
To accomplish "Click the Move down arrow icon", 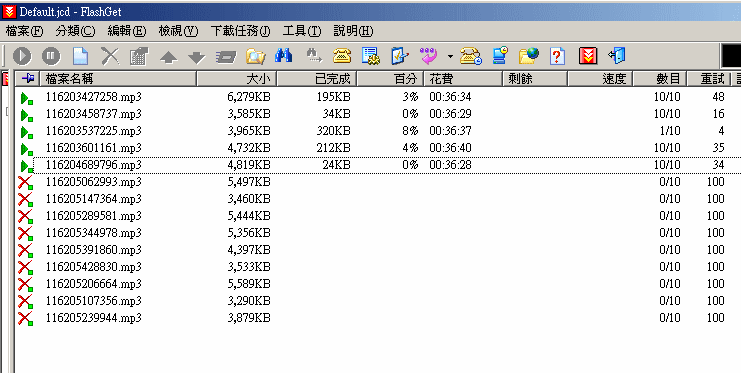I will pyautogui.click(x=197, y=58).
